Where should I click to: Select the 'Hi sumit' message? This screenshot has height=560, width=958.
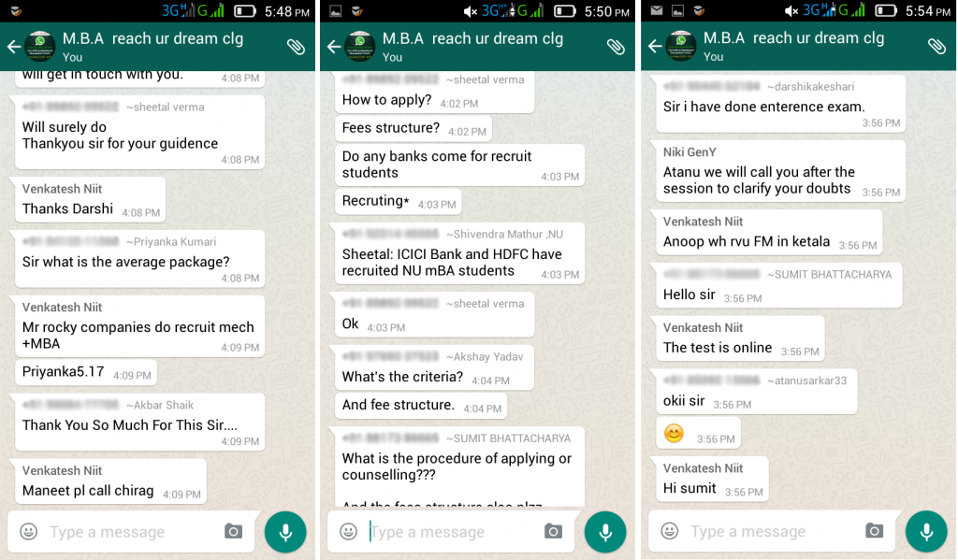(712, 479)
